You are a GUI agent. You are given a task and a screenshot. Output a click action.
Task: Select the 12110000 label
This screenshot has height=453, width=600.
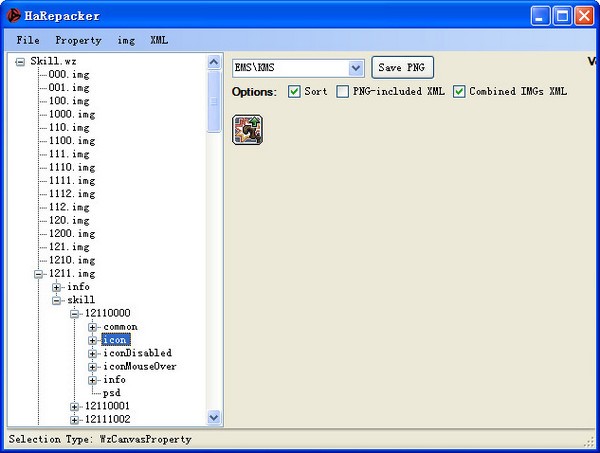pyautogui.click(x=108, y=313)
